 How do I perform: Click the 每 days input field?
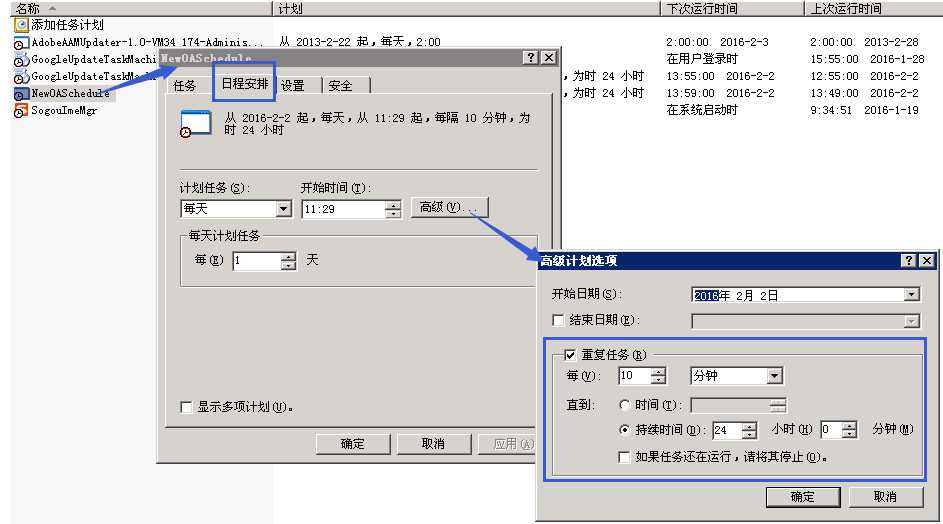[256, 260]
